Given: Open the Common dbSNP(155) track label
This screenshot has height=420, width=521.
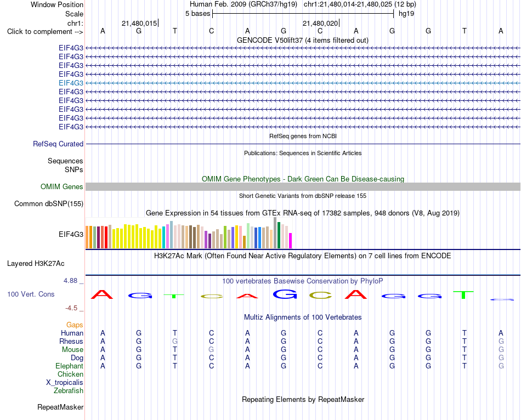Looking at the screenshot, I should pyautogui.click(x=49, y=203).
